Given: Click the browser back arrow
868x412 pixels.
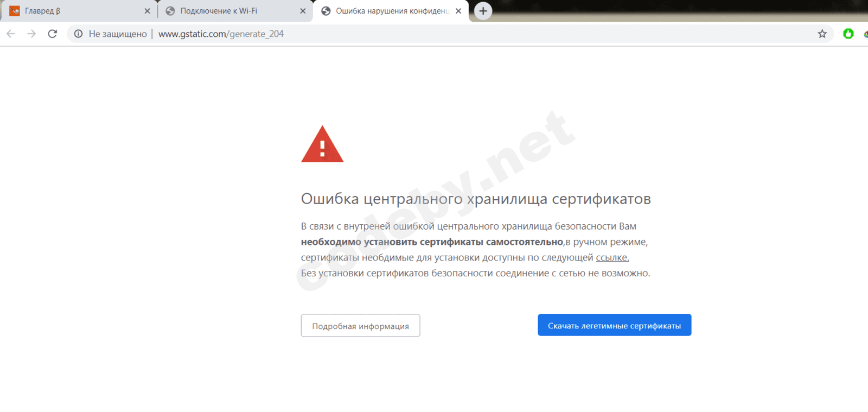Looking at the screenshot, I should pos(11,34).
